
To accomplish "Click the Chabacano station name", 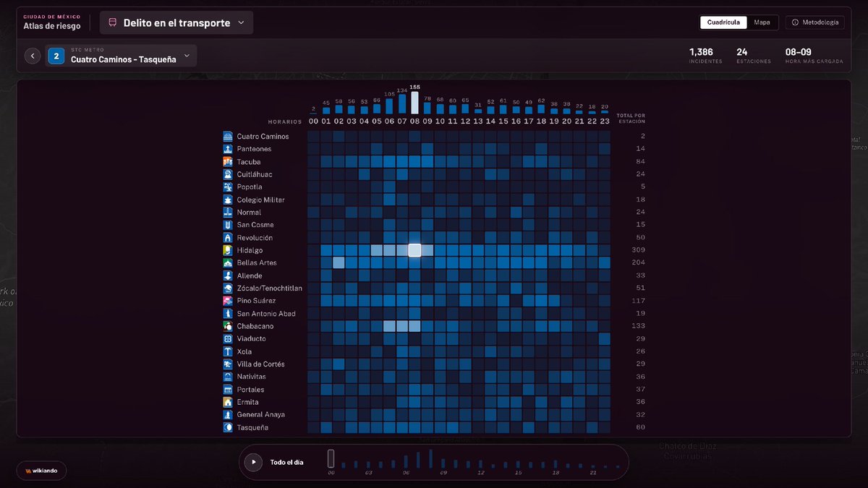I will point(255,326).
